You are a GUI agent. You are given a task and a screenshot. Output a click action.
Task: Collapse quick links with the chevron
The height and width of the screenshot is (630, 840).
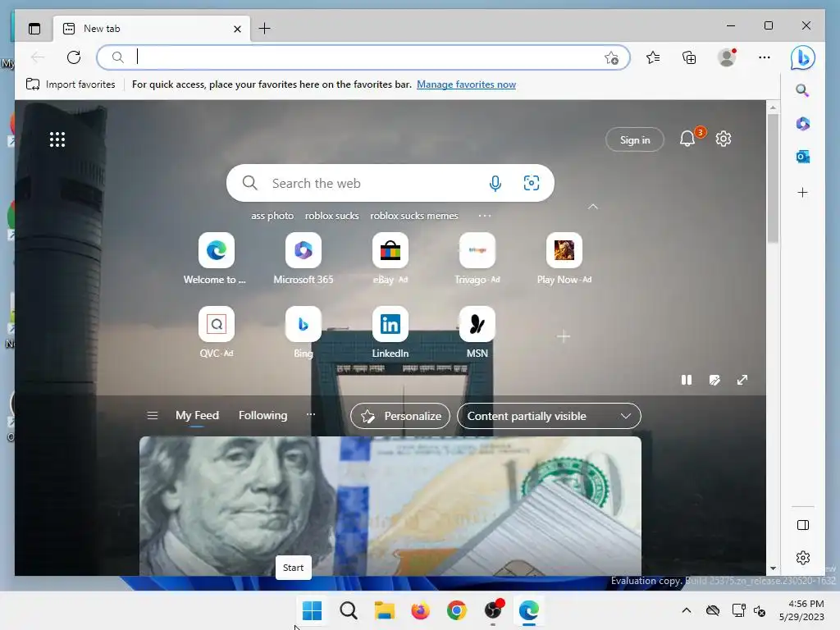pos(592,207)
